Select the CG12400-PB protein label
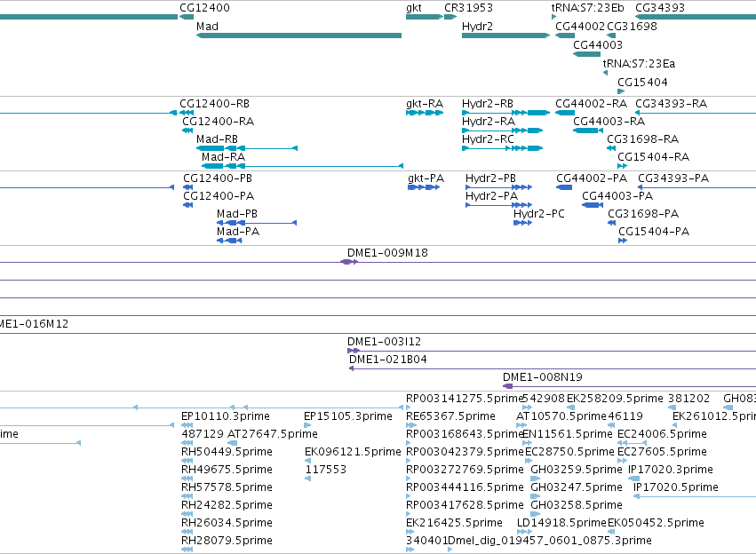Screen dimensions: 756x554 click(x=218, y=178)
